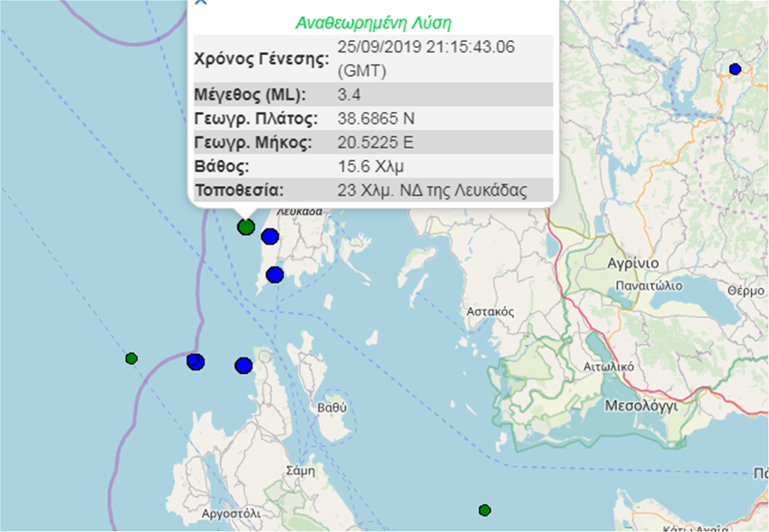This screenshot has height=532, width=769.
Task: Click the Μεσολόγγι town label
Action: pos(641,406)
